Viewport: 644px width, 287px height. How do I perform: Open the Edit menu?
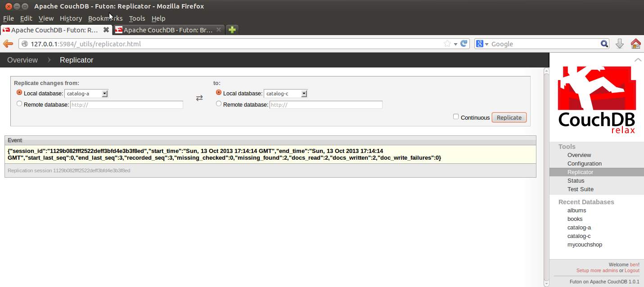[26, 18]
